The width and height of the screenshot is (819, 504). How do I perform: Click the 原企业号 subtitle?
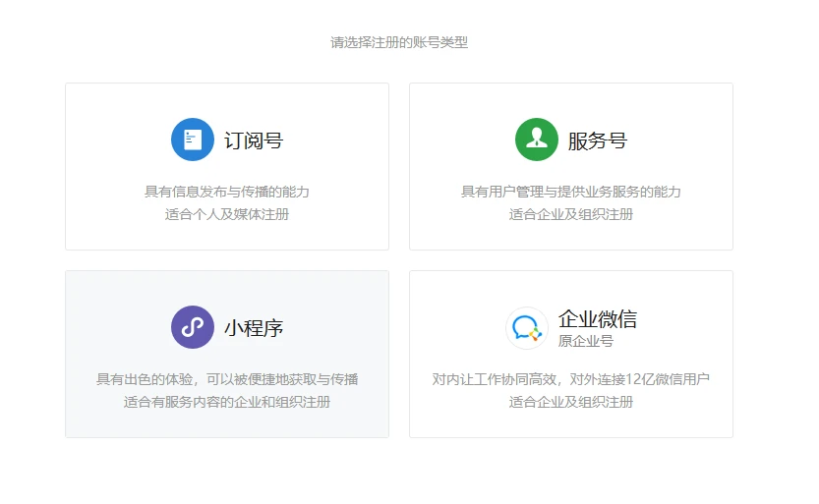(586, 341)
